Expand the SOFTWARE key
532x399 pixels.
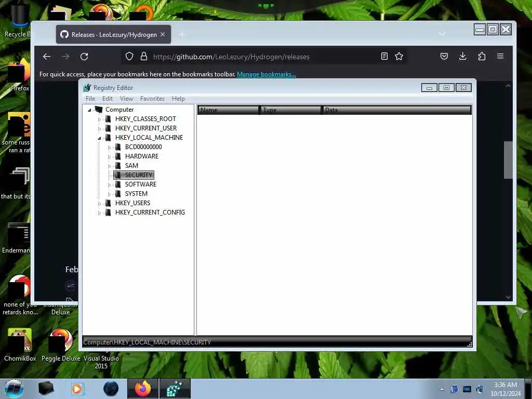[109, 185]
